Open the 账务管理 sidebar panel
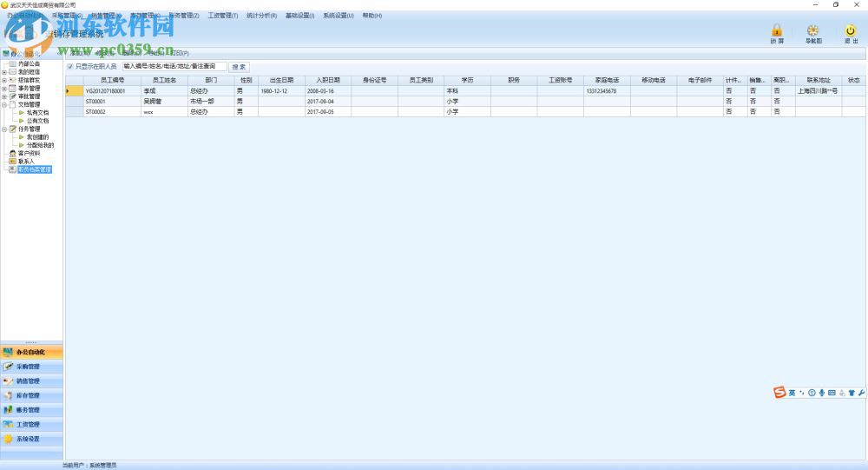Image resolution: width=868 pixels, height=470 pixels. coord(31,409)
